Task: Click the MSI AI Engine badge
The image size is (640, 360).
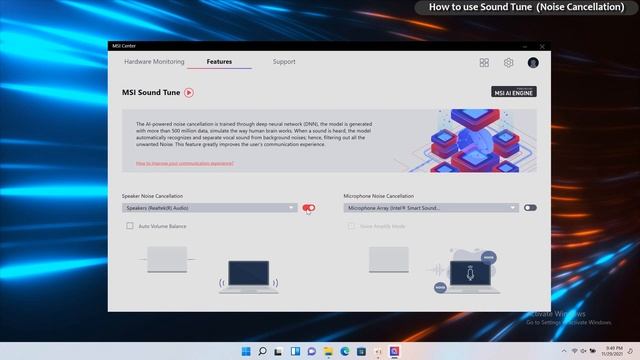Action: tap(513, 92)
